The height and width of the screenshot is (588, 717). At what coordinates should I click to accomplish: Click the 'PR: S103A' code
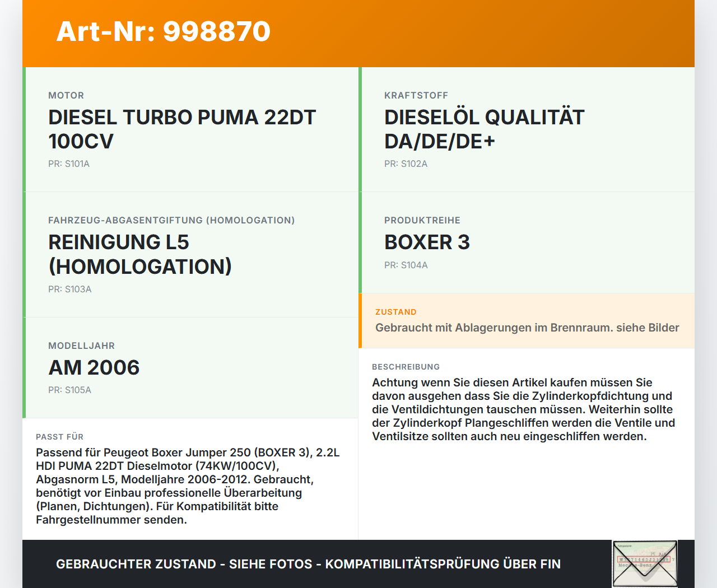click(x=70, y=290)
